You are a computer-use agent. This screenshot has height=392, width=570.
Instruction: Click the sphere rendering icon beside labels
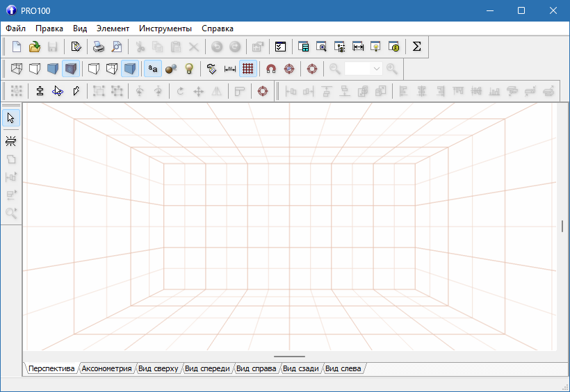coord(171,69)
